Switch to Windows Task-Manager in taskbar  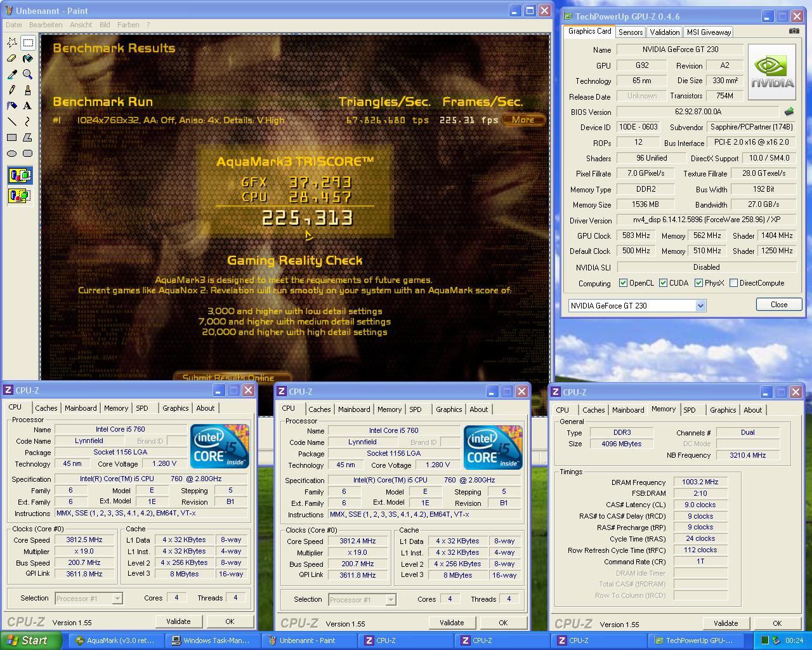(213, 640)
